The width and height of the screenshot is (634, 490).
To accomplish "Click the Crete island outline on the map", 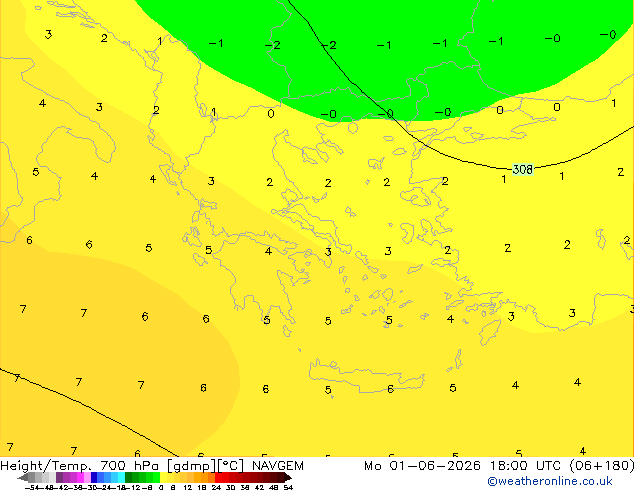I will coord(367,376).
